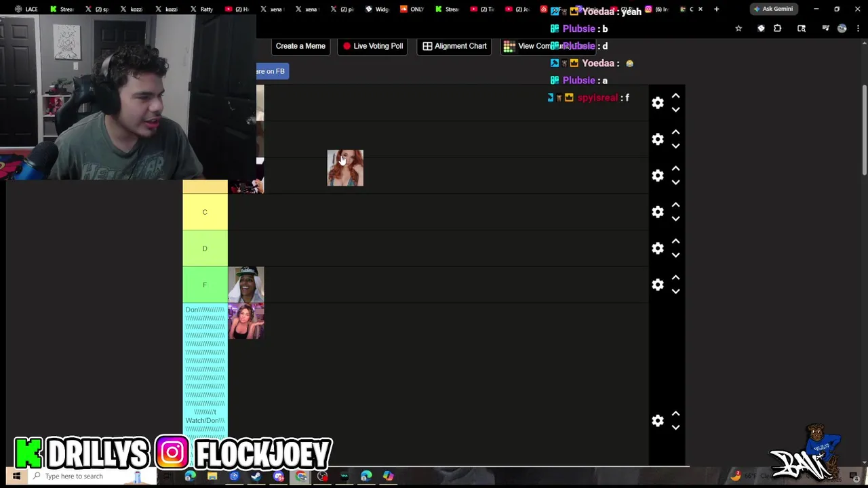Click the Ask Gemini button
The width and height of the screenshot is (868, 488).
[x=772, y=9]
